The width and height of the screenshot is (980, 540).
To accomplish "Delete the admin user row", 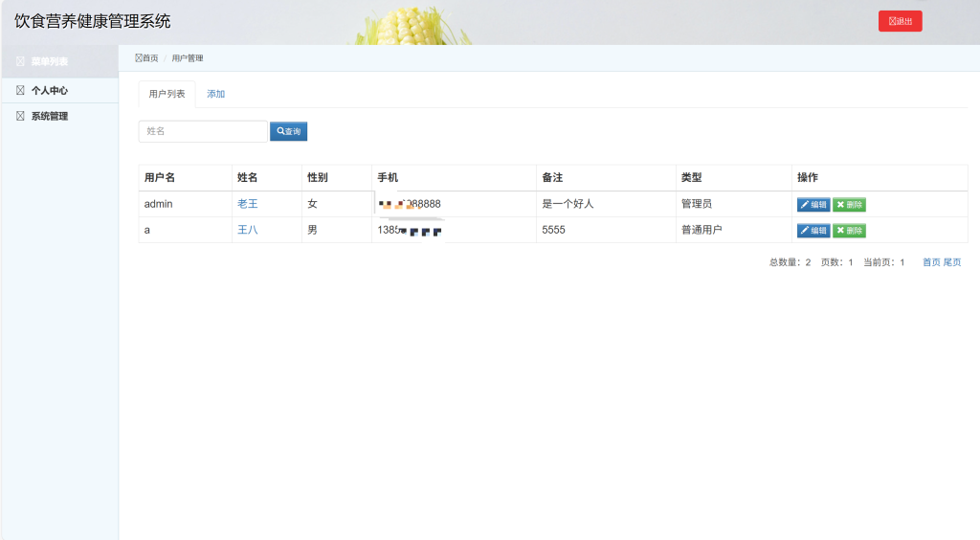I will click(x=849, y=204).
